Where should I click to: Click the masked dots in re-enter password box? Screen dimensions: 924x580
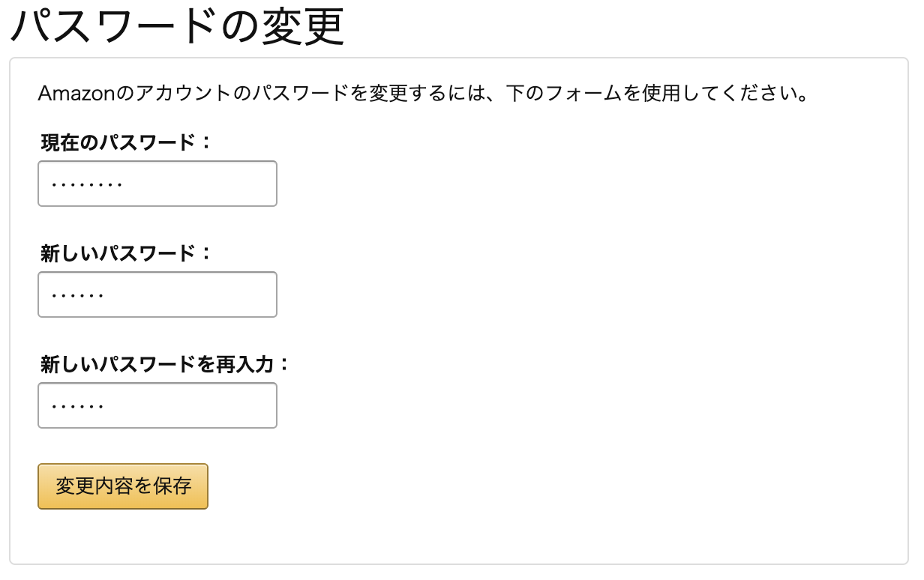[77, 405]
